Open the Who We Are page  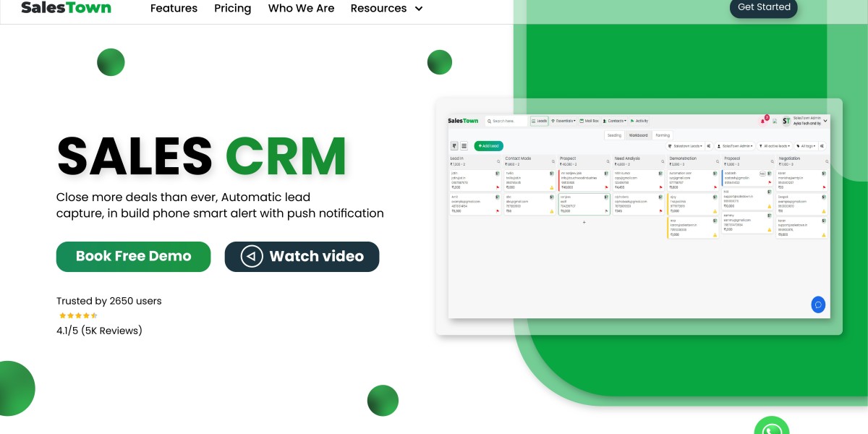(x=301, y=9)
